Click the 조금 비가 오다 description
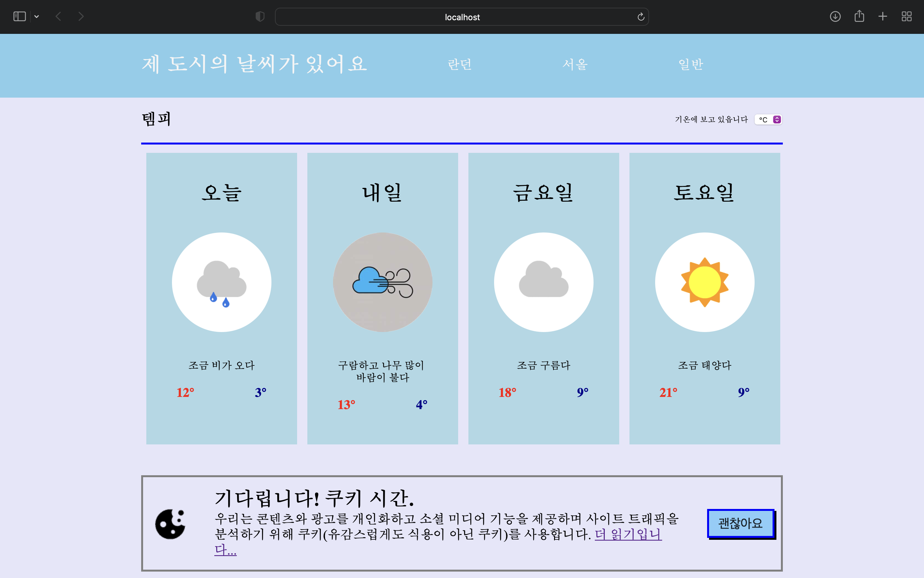Viewport: 924px width, 578px height. [221, 365]
